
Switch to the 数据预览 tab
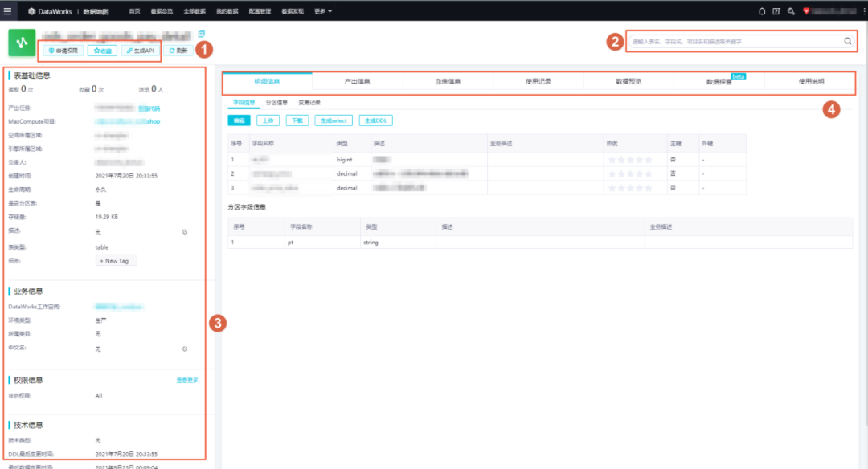click(628, 81)
